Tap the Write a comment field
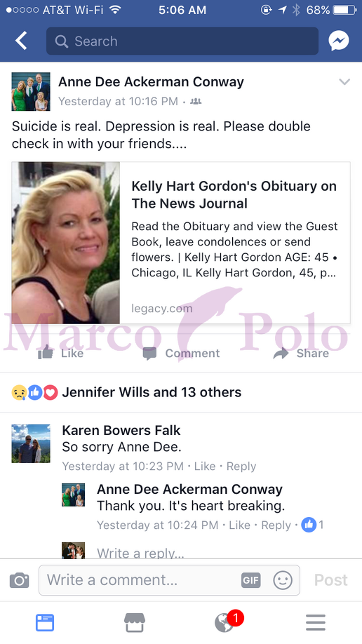The width and height of the screenshot is (362, 644). pos(169,580)
